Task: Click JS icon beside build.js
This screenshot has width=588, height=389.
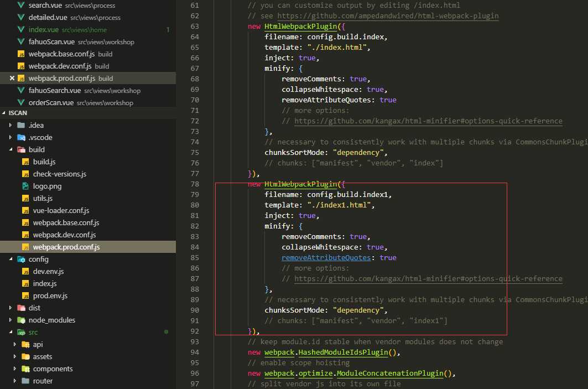Action: pos(25,162)
